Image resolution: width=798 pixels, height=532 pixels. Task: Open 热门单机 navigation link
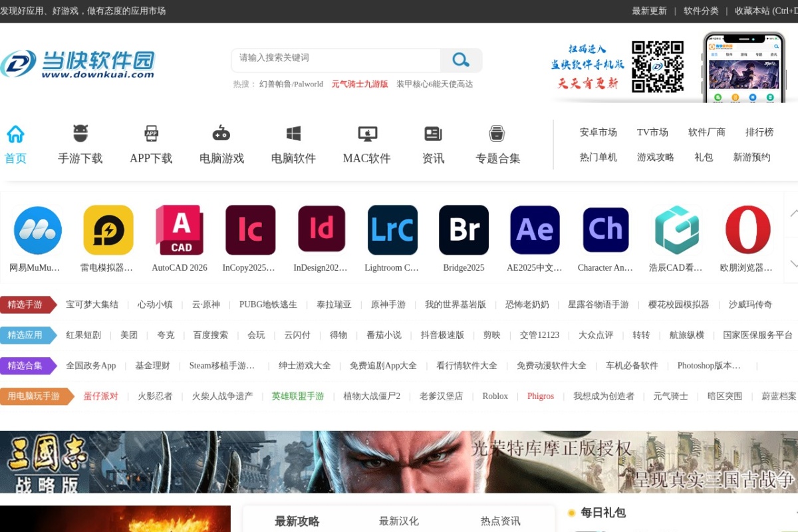click(598, 158)
